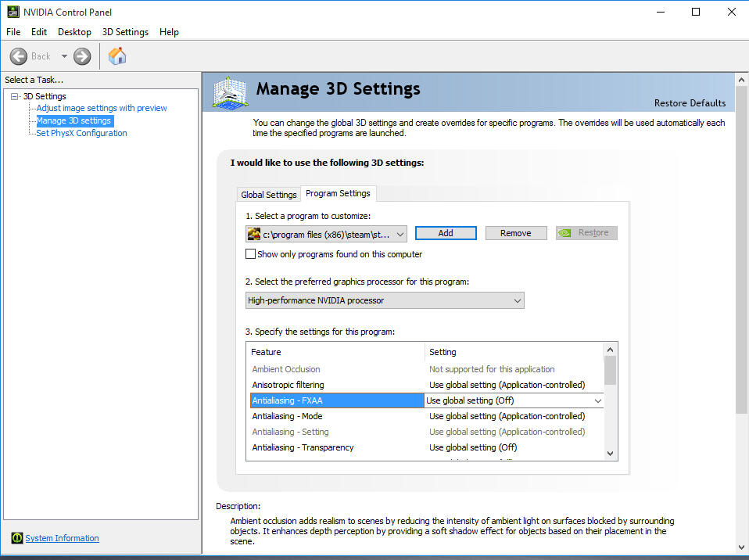Click the Back navigation arrow icon
749x560 pixels.
click(20, 56)
